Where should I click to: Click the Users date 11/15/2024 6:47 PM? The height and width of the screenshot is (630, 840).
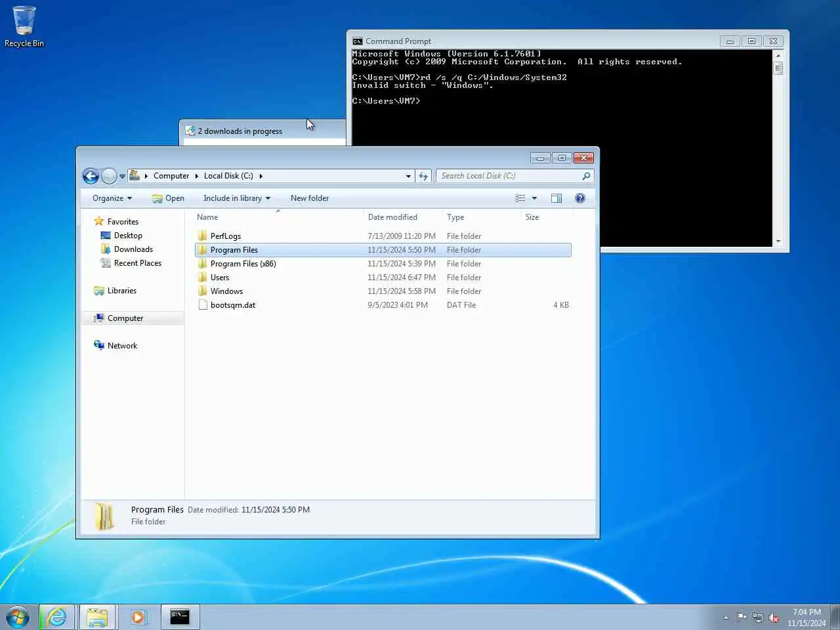(402, 278)
